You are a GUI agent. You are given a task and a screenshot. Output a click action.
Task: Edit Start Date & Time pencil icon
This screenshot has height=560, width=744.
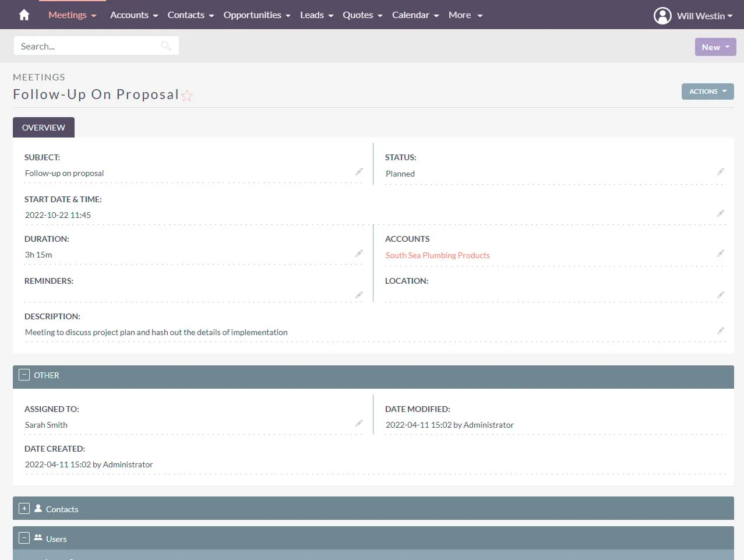pyautogui.click(x=720, y=214)
